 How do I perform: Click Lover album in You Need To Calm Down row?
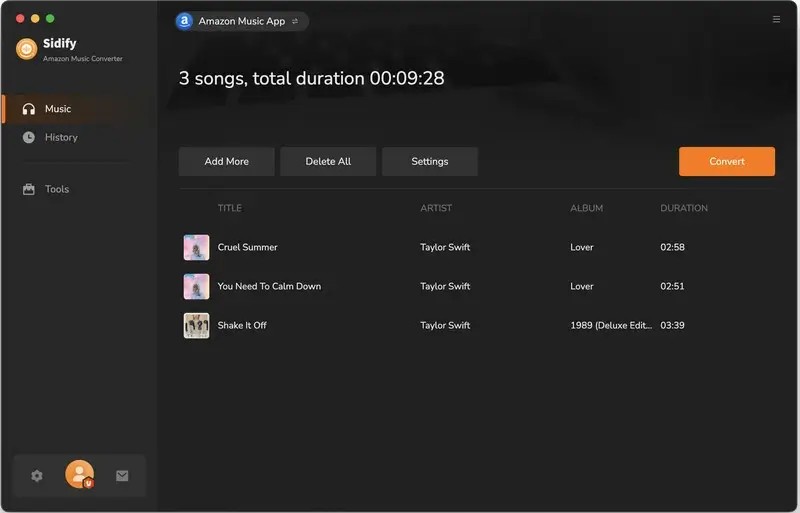[x=582, y=286]
